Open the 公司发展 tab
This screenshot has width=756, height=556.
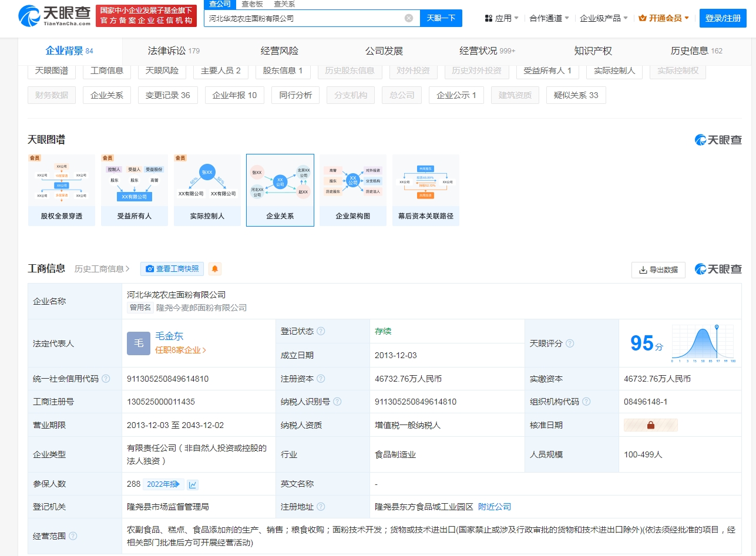(384, 51)
